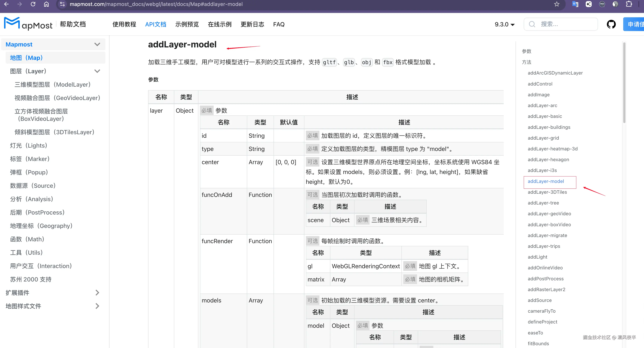Expand the 地图样式文件 sidebar section
The height and width of the screenshot is (348, 644).
(97, 306)
